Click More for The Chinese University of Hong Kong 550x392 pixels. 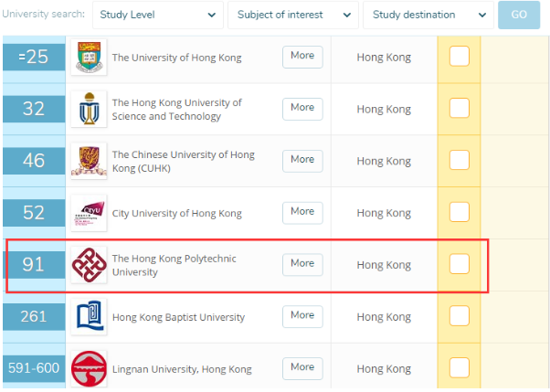[x=302, y=160]
